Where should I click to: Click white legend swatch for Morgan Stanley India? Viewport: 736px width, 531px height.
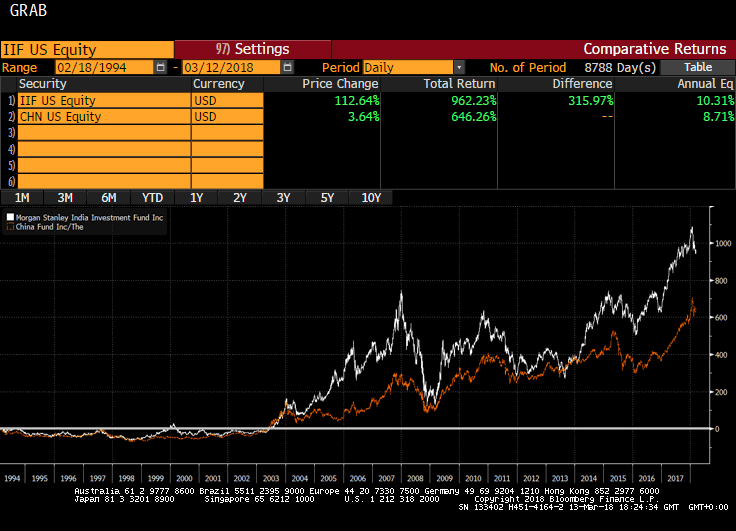[10, 217]
